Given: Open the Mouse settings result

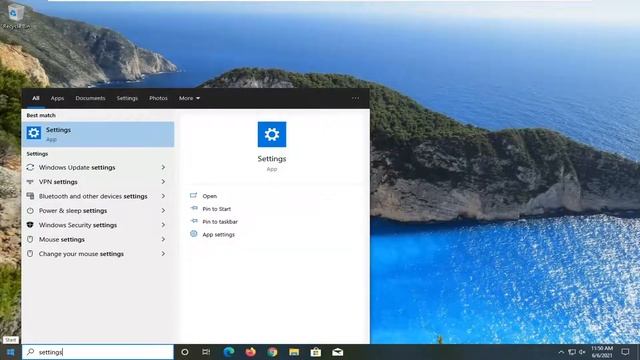Looking at the screenshot, I should 98,239.
